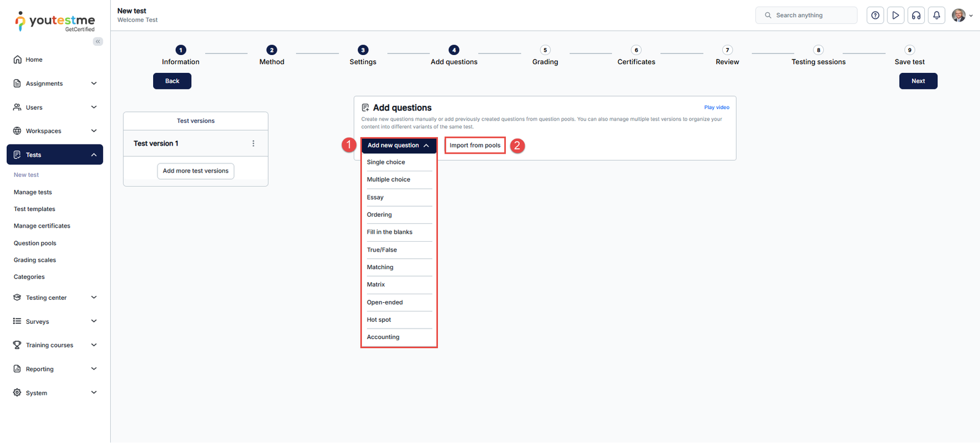980x443 pixels.
Task: Expand the Assignments sidebar section
Action: (94, 83)
